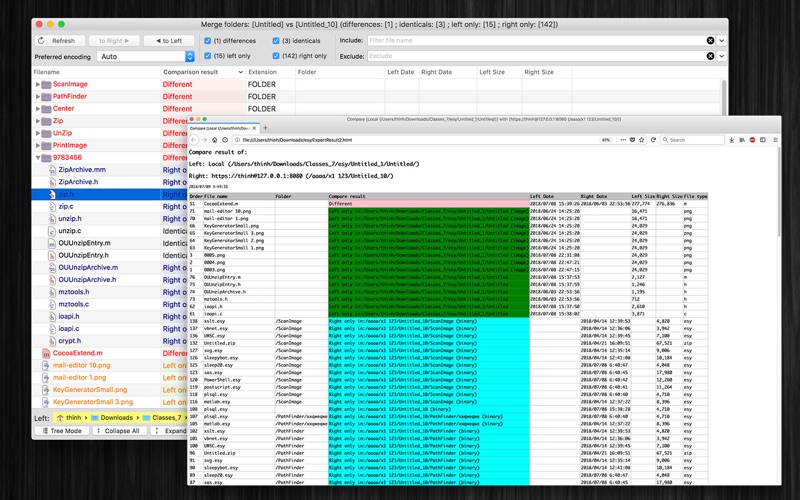Screen dimensions: 800x500
Task: Click the mail-editor 10.png file icon
Action: click(x=46, y=365)
